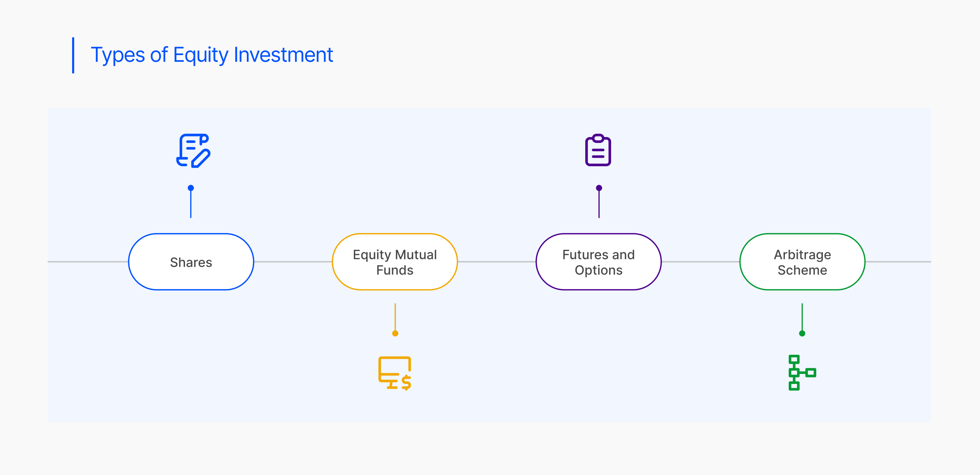Viewport: 980px width, 475px height.
Task: Click the Types of Equity Investment heading
Action: pos(212,55)
